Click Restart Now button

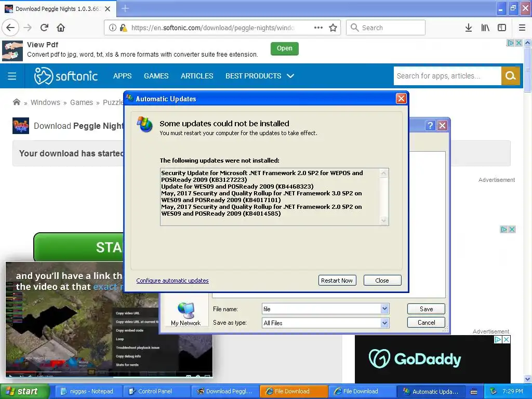tap(337, 281)
